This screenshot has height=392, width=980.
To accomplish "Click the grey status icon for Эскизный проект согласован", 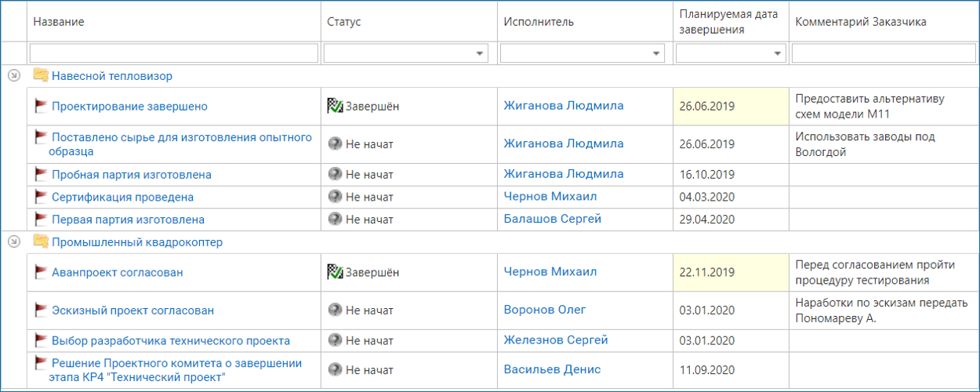I will pos(335,310).
